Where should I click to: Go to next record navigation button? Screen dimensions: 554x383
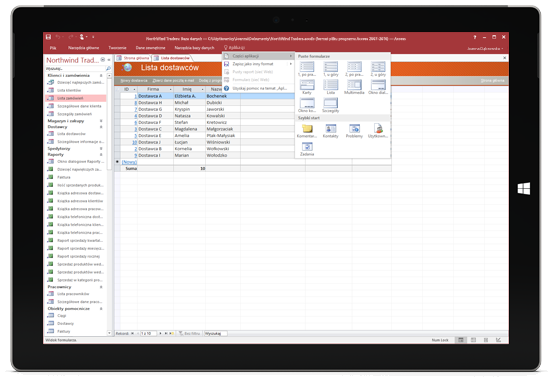pos(161,333)
